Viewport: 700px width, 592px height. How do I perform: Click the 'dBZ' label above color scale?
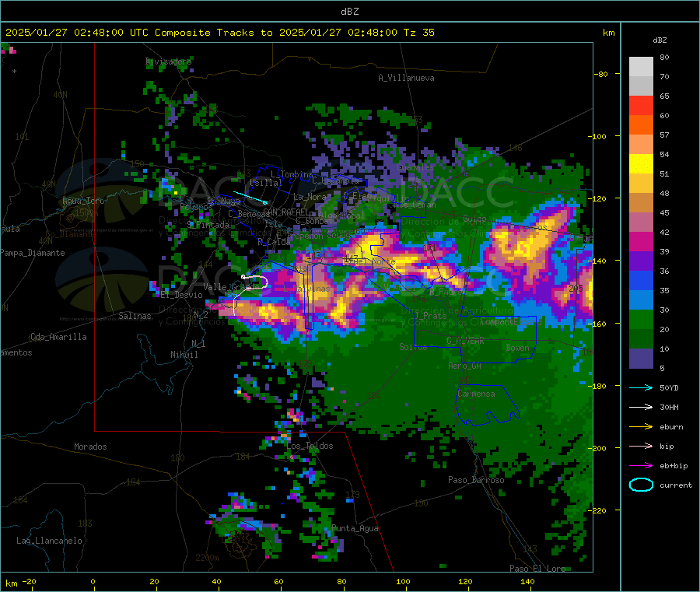[660, 40]
